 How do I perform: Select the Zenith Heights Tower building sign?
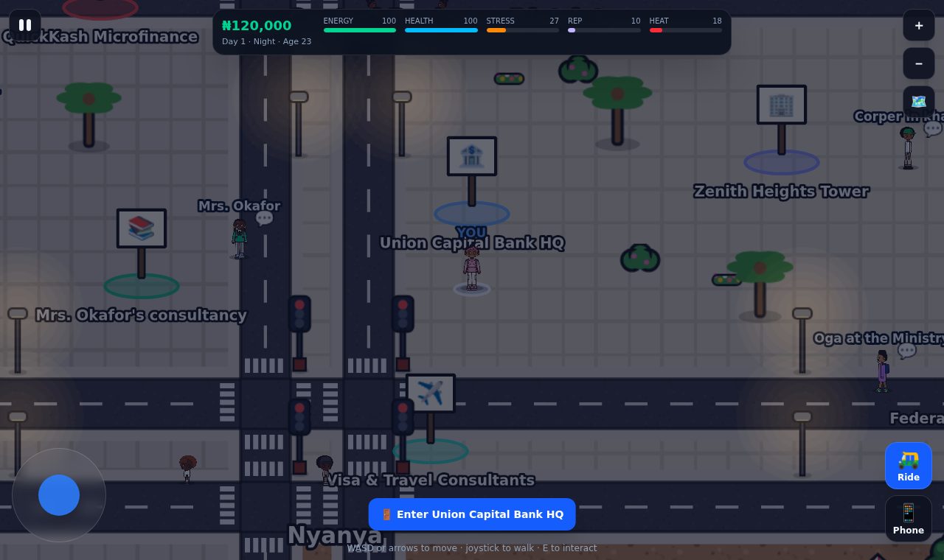click(782, 105)
